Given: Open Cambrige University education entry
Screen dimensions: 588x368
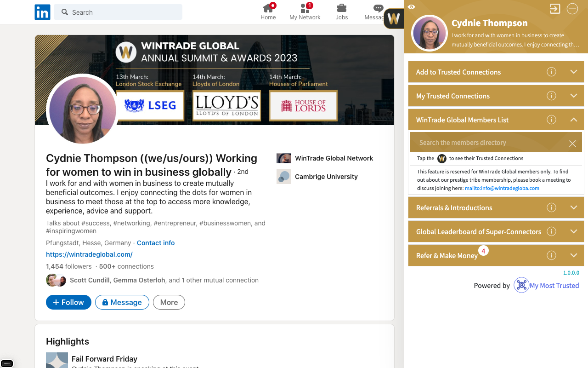Looking at the screenshot, I should 326,177.
